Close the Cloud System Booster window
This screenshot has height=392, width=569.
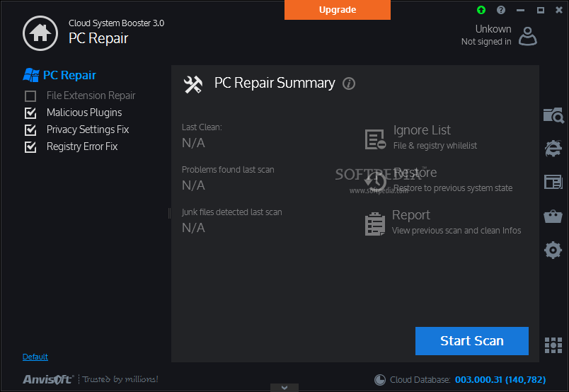pyautogui.click(x=559, y=10)
